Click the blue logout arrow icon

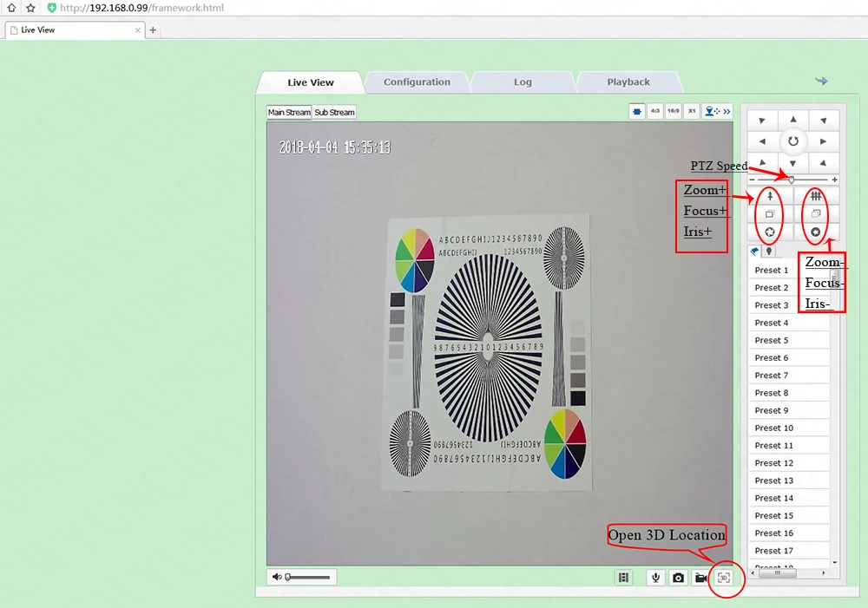tap(821, 81)
